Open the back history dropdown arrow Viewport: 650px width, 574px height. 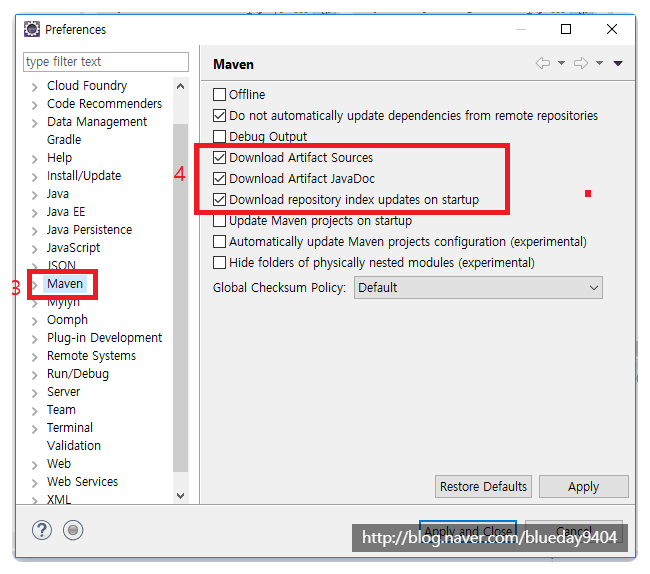click(561, 63)
